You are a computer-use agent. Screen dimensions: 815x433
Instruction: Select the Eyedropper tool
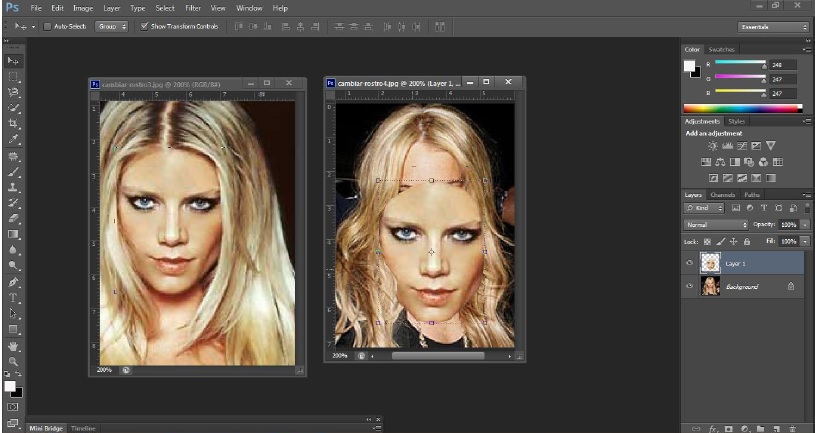point(14,139)
